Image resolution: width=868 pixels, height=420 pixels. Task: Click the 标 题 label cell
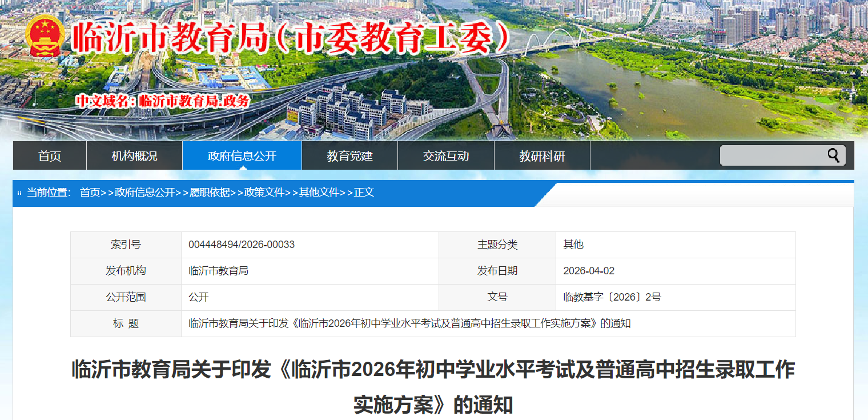pos(126,323)
